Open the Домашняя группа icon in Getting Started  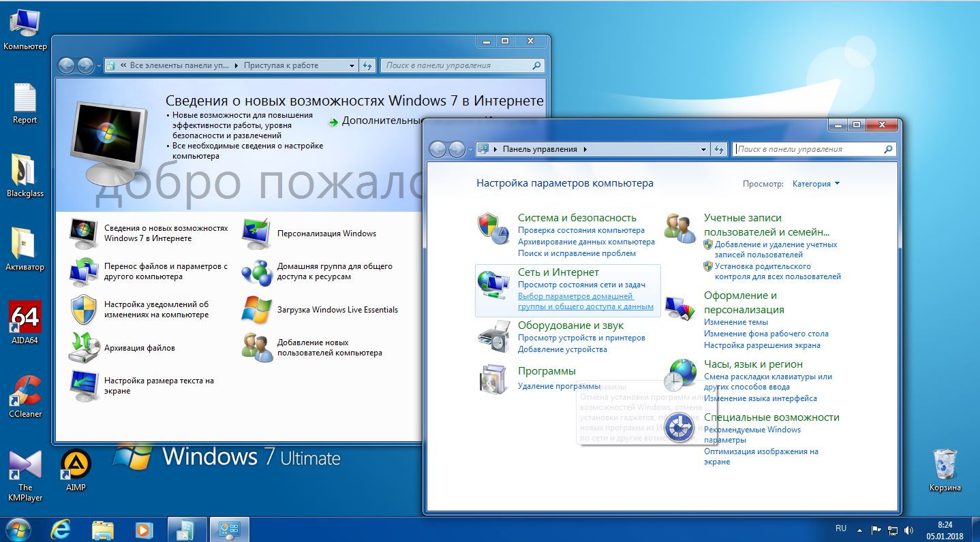tap(257, 272)
